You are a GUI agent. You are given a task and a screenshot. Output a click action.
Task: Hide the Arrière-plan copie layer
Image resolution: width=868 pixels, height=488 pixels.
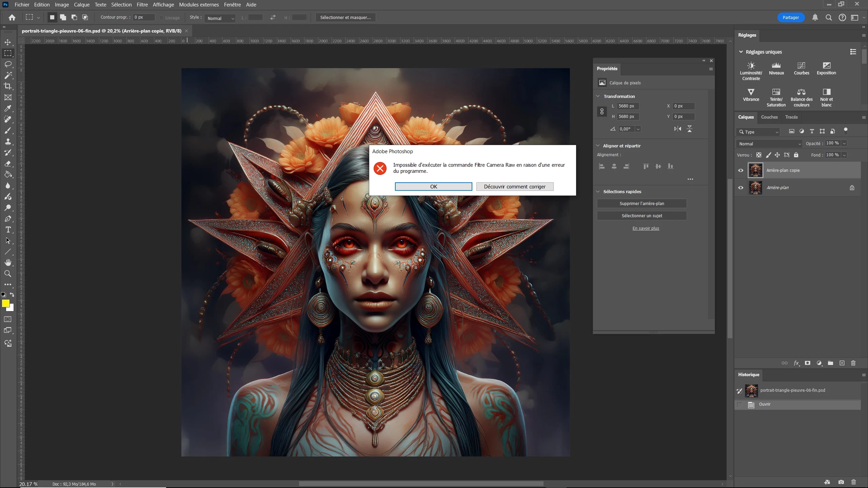point(741,170)
